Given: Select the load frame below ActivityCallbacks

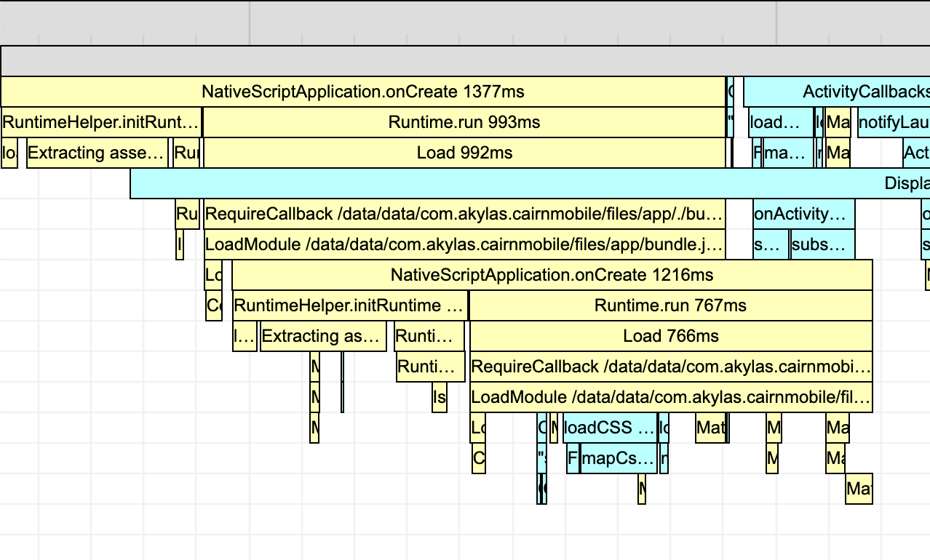Looking at the screenshot, I should [777, 122].
